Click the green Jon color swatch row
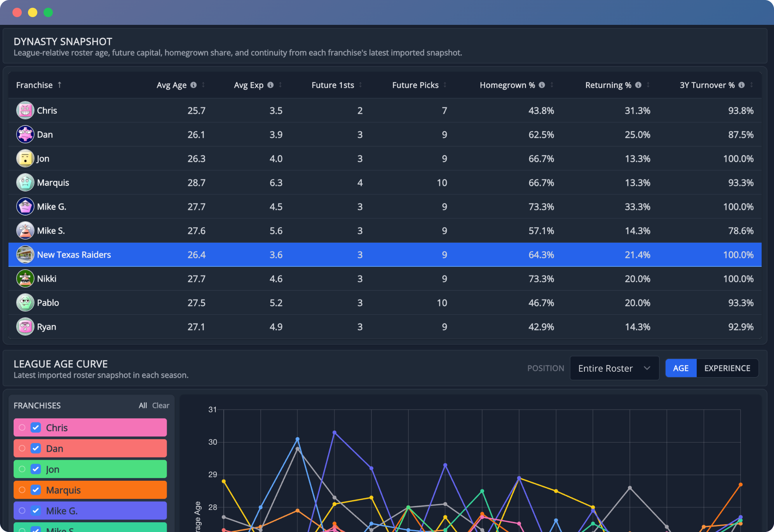The image size is (774, 532). click(x=90, y=469)
